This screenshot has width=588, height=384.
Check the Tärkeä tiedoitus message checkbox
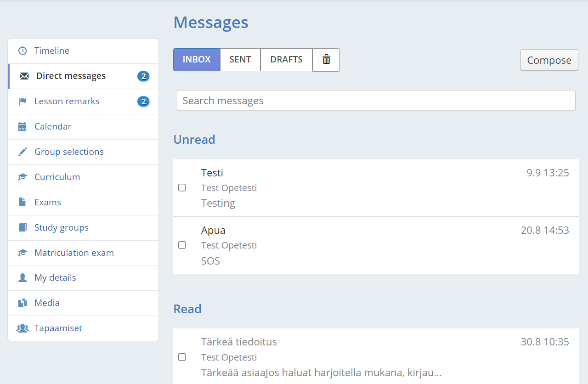pyautogui.click(x=182, y=357)
